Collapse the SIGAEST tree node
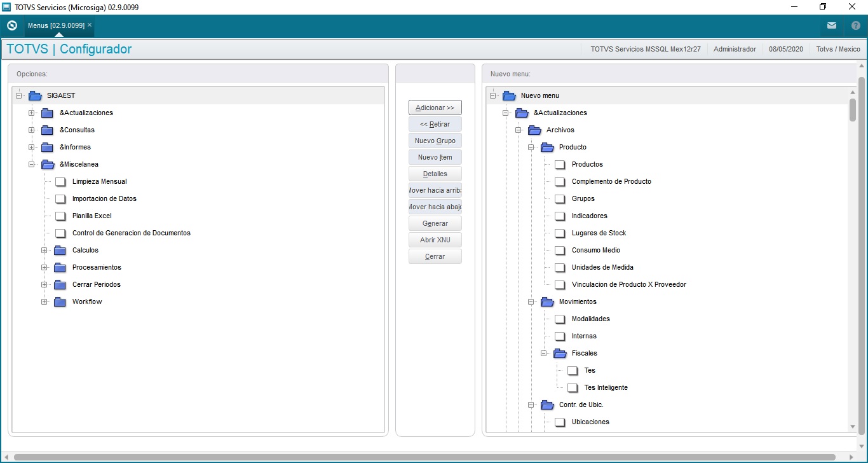Screen dimensions: 868x463 click(19, 95)
